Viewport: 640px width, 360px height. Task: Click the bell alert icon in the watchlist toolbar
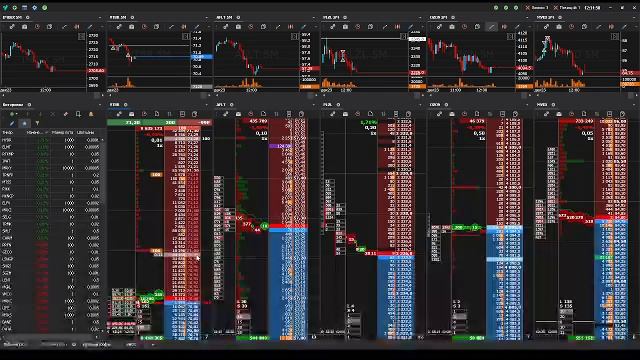[91, 114]
